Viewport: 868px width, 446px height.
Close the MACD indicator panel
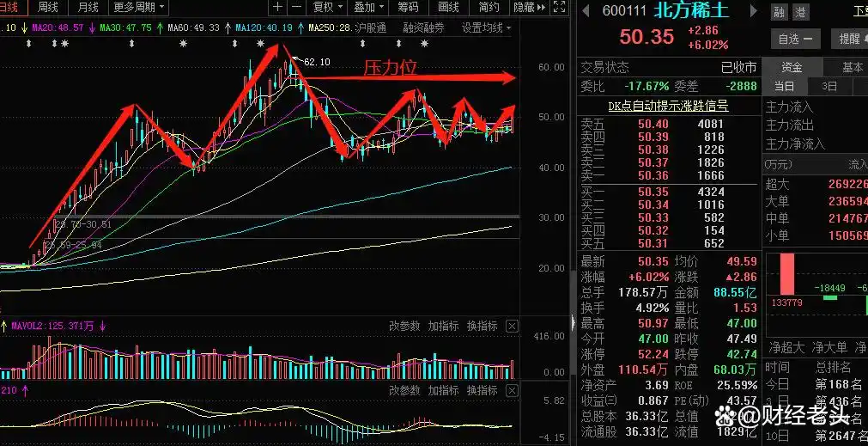[x=512, y=391]
